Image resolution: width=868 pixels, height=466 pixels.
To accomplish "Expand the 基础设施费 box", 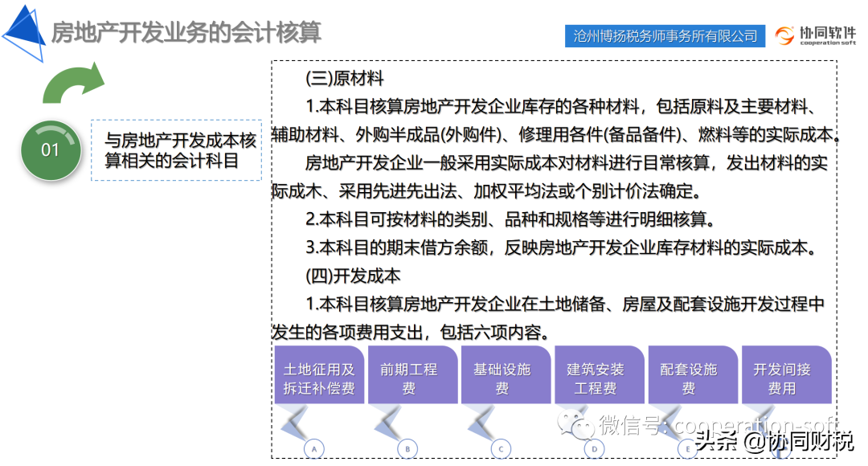I will [x=506, y=374].
